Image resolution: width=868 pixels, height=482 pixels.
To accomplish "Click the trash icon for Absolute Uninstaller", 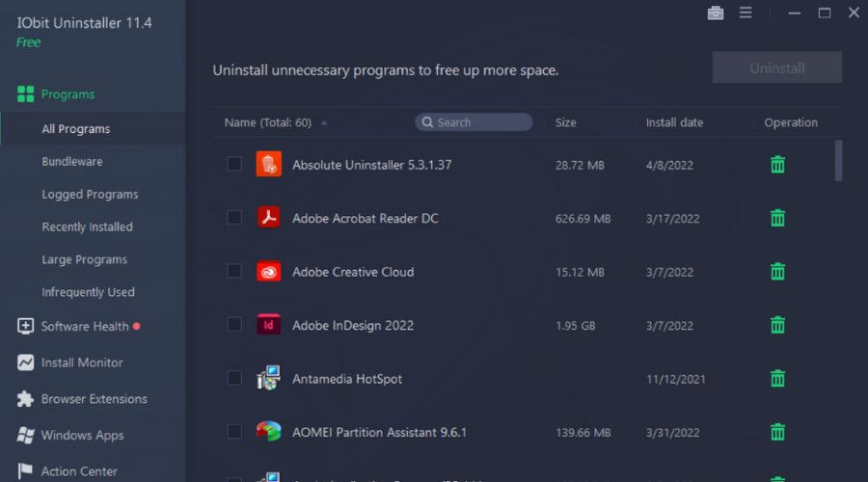I will click(x=777, y=165).
